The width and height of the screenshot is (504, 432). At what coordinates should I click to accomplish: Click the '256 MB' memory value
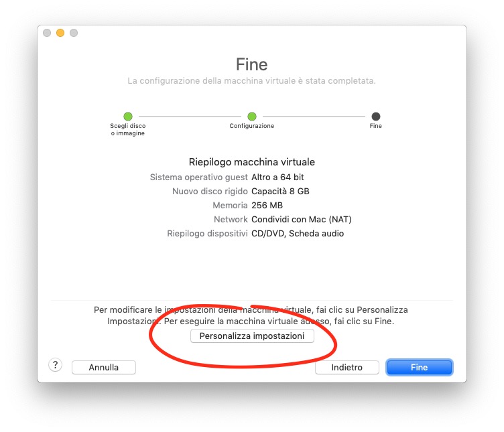(267, 206)
